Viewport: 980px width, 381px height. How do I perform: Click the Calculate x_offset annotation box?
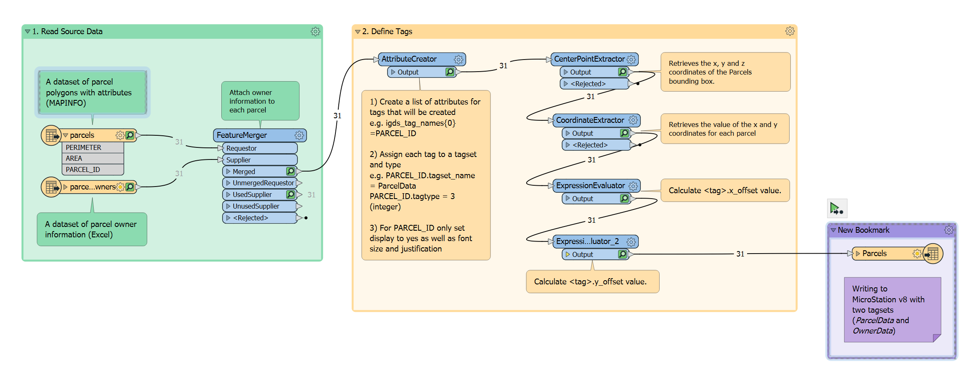(725, 190)
